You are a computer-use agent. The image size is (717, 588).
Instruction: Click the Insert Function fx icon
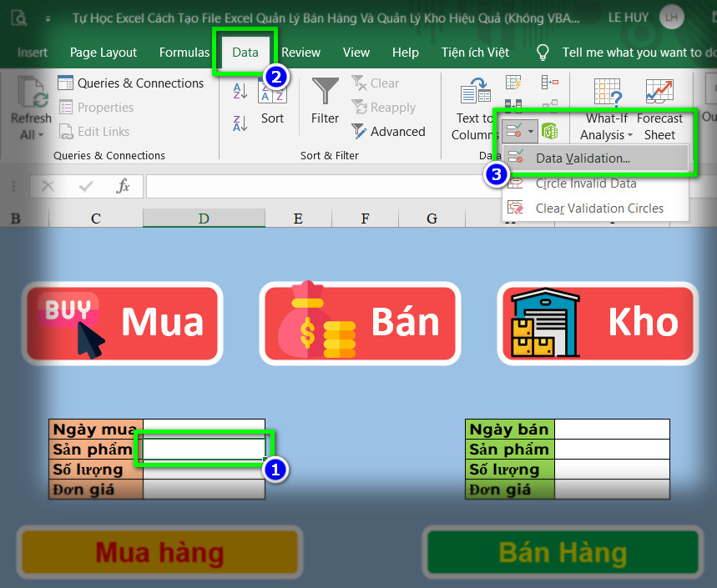pos(123,186)
